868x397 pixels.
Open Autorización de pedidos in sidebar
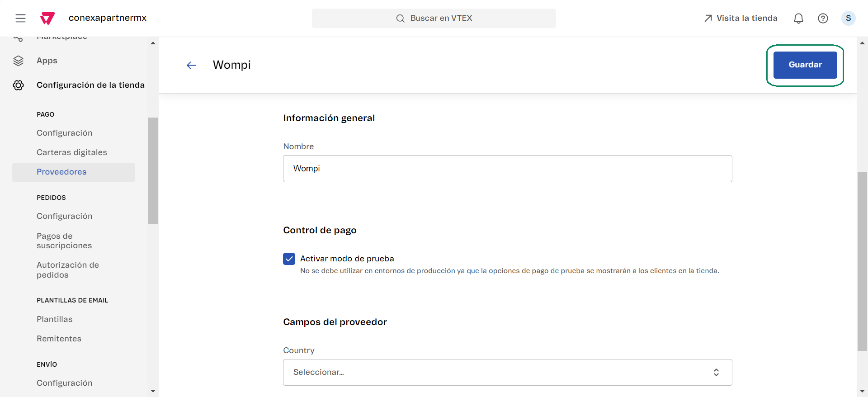(x=68, y=270)
